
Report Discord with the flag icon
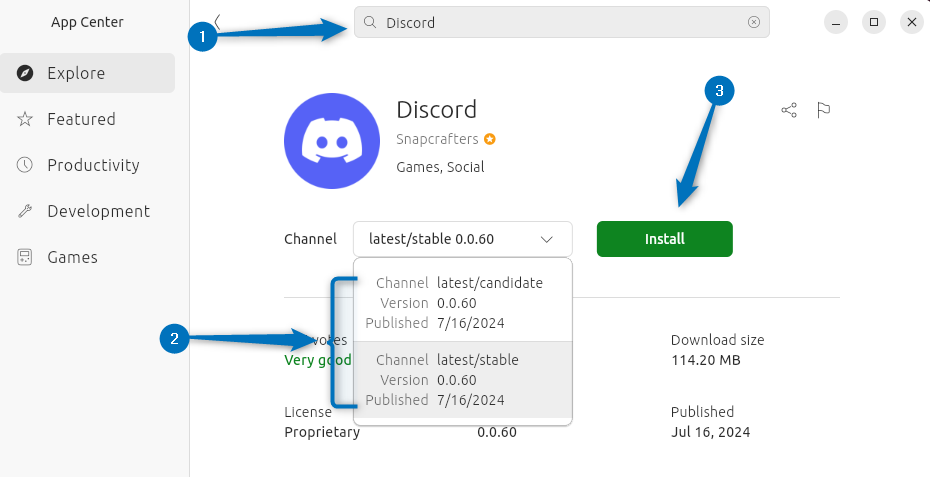[x=824, y=110]
